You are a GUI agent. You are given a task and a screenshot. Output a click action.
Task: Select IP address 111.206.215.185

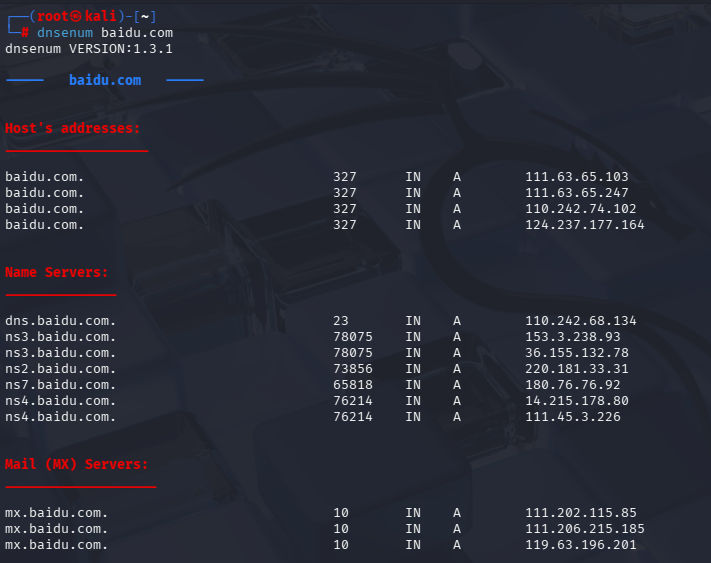pos(585,529)
